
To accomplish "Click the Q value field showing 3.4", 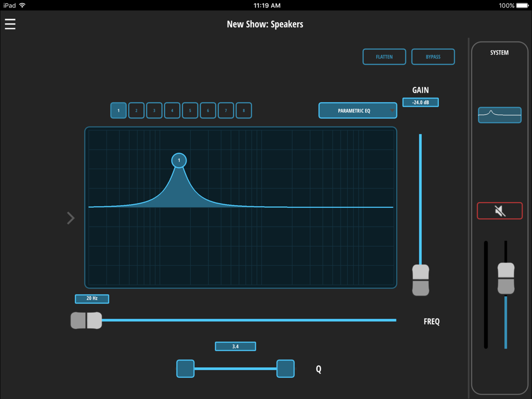I will point(235,346).
